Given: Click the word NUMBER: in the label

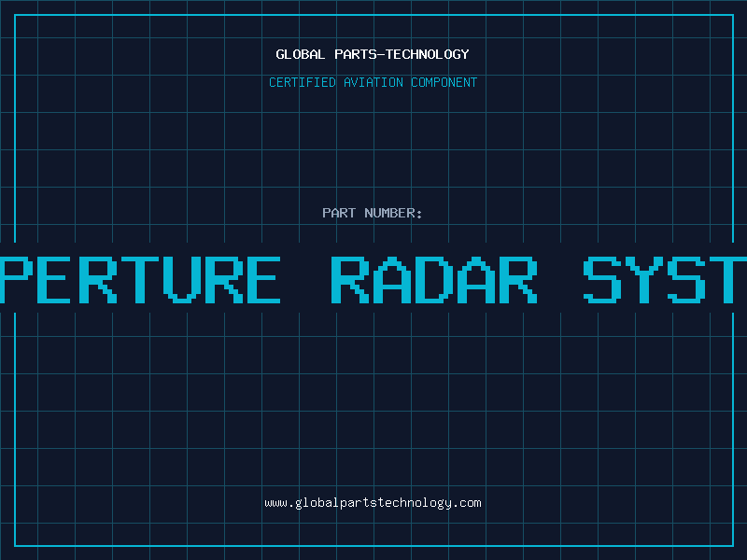Looking at the screenshot, I should tap(393, 213).
